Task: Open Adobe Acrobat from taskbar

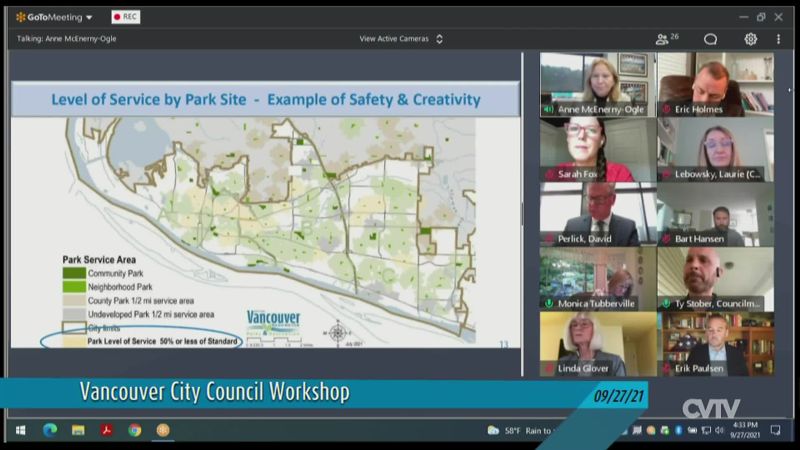Action: coord(106,430)
